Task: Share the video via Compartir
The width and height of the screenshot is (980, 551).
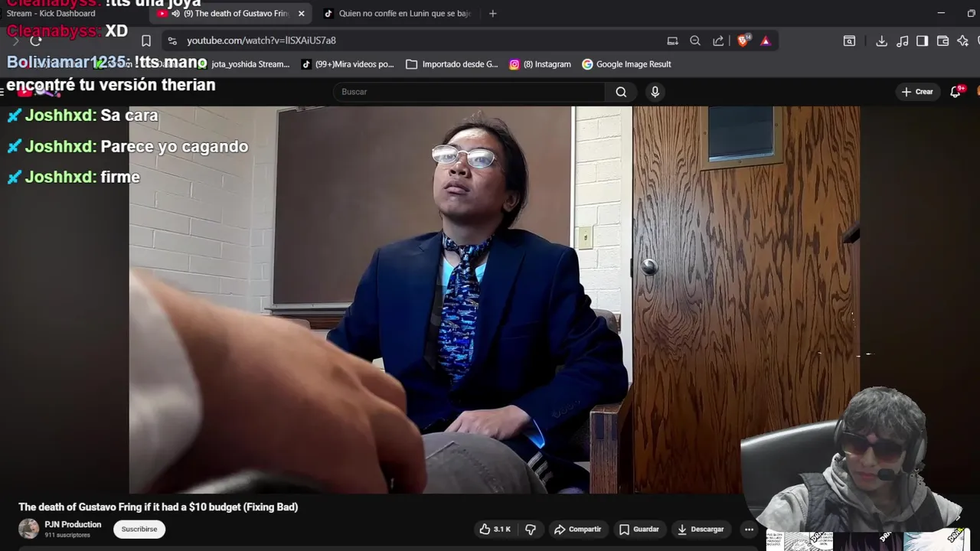Action: [578, 529]
